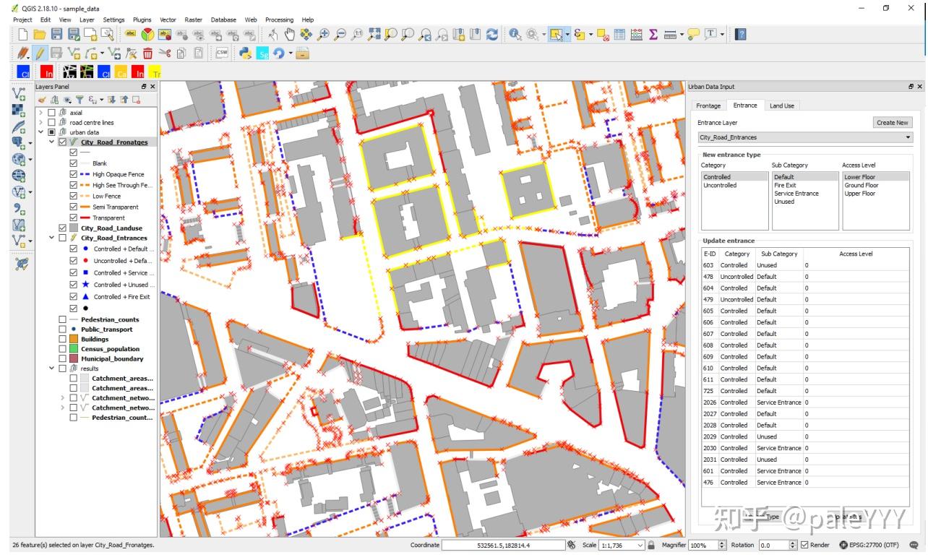Click the Zoom In magnifier tool
The width and height of the screenshot is (928, 560).
coord(323,34)
